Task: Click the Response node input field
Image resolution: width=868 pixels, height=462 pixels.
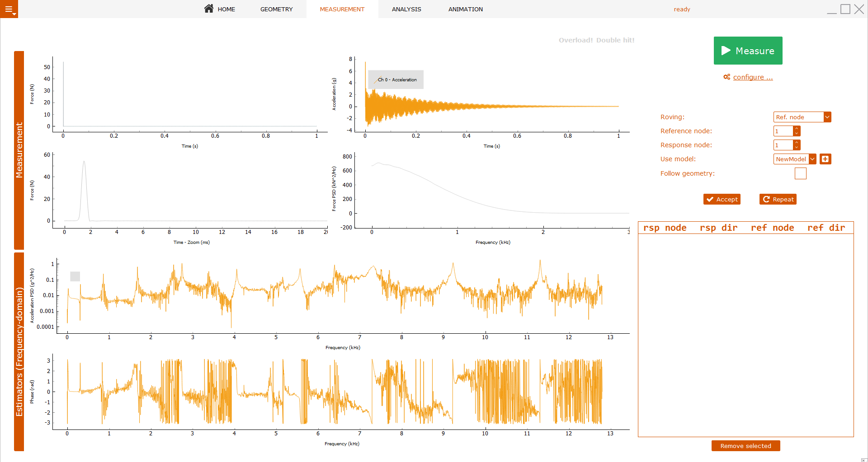Action: coord(783,145)
